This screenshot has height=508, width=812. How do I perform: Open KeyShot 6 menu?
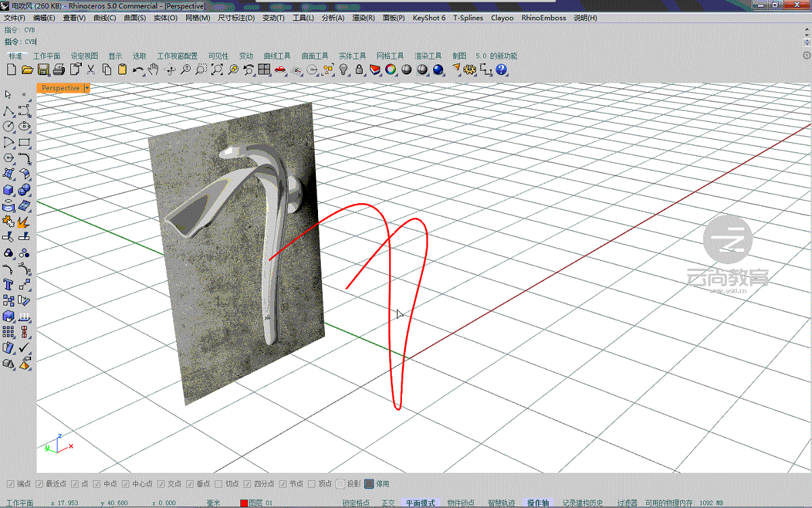(x=429, y=18)
